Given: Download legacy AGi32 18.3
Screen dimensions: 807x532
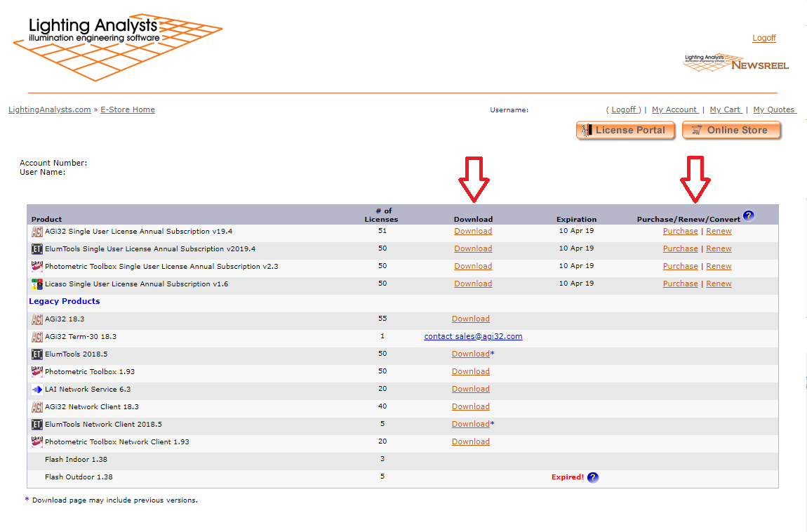Looking at the screenshot, I should (470, 319).
